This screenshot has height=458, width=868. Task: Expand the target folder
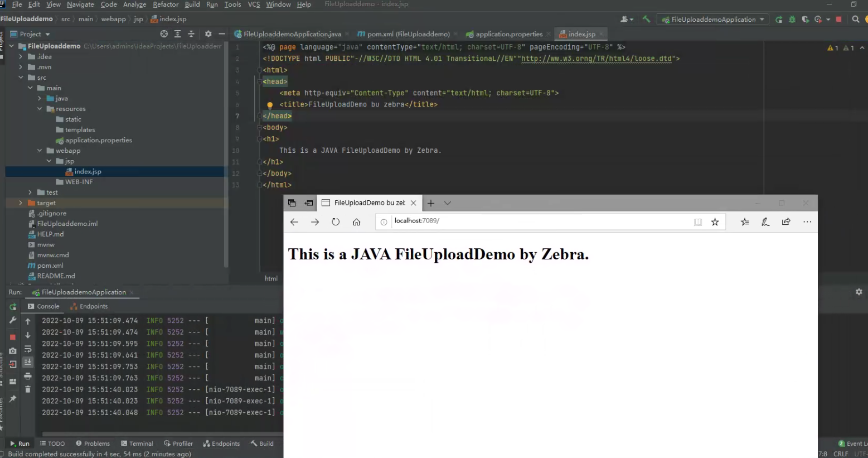21,203
